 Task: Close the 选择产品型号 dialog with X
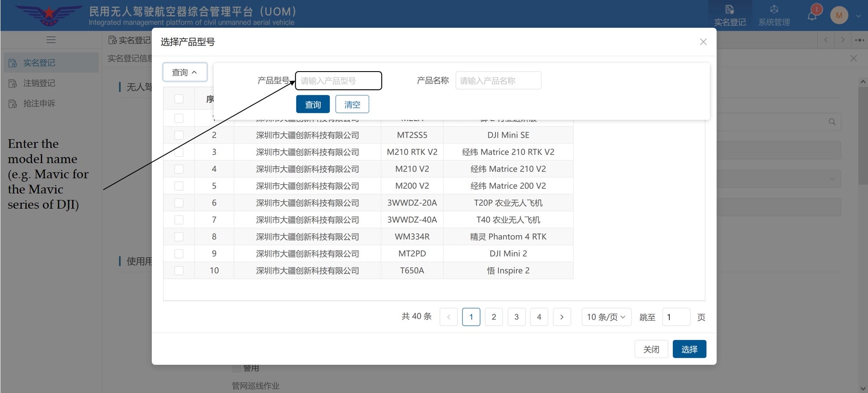(x=703, y=42)
